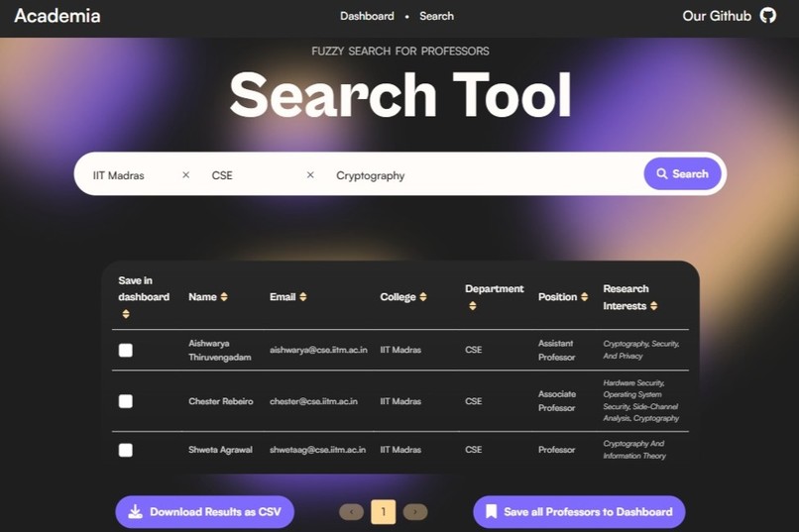
Task: Select page 1 in pagination
Action: 384,511
